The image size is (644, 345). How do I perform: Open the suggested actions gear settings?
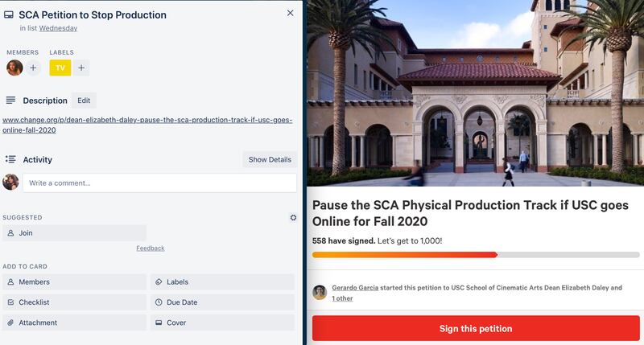[293, 218]
